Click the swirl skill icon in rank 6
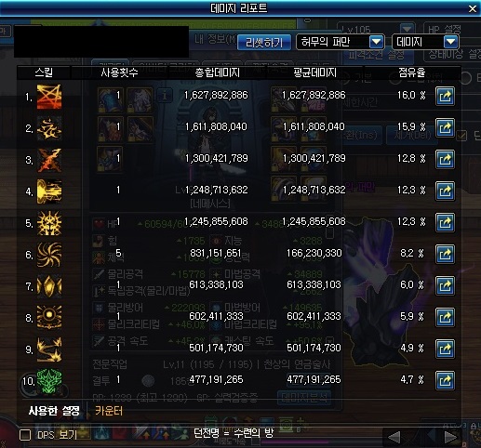Viewport: 481px width, 448px height. coord(49,255)
